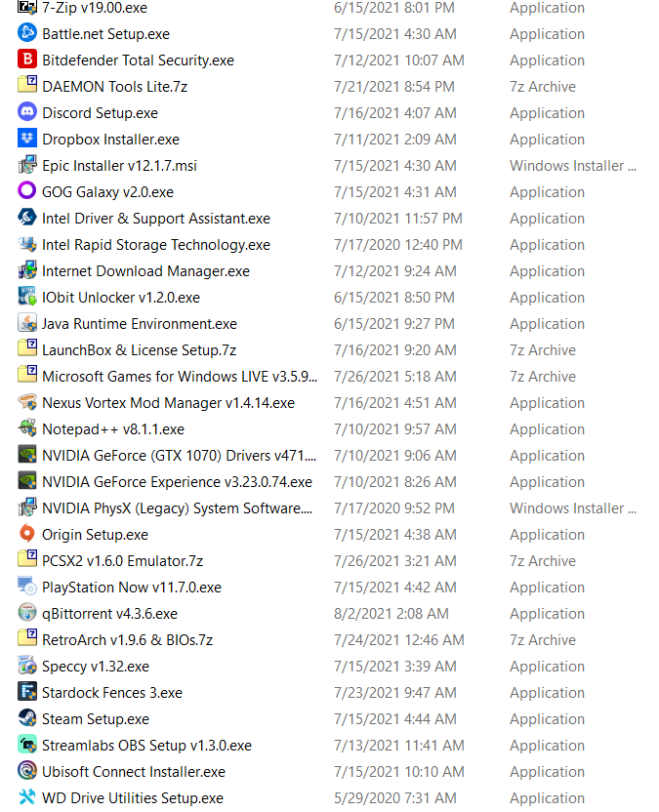659x812 pixels.
Task: Click the LaunchBox & License Setup archive icon
Action: click(x=27, y=349)
